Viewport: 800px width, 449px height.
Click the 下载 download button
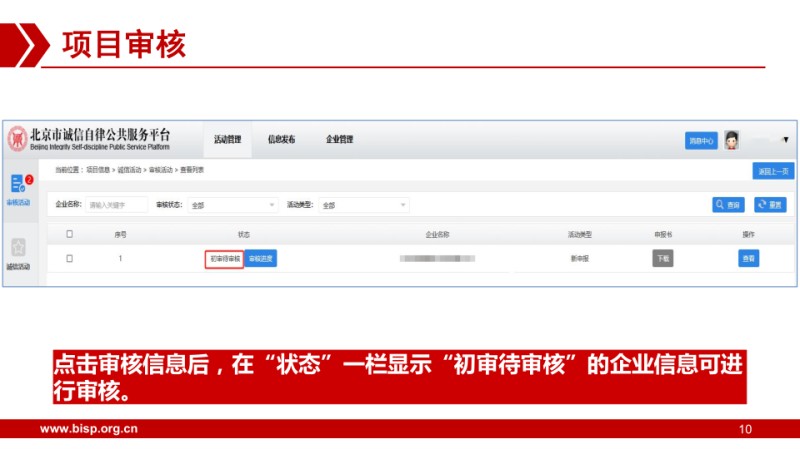click(663, 258)
